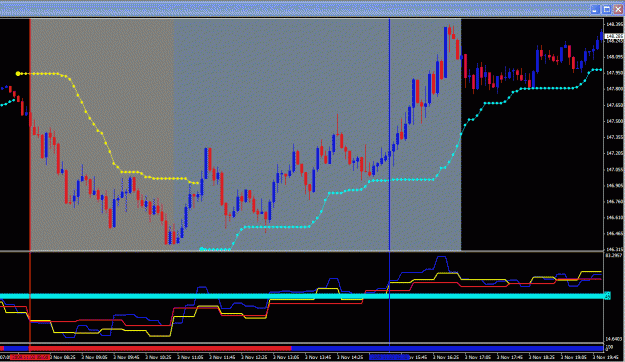Screen dimensions: 625x362
Task: Click the 83.2957 indicator scale value
Action: pyautogui.click(x=614, y=255)
